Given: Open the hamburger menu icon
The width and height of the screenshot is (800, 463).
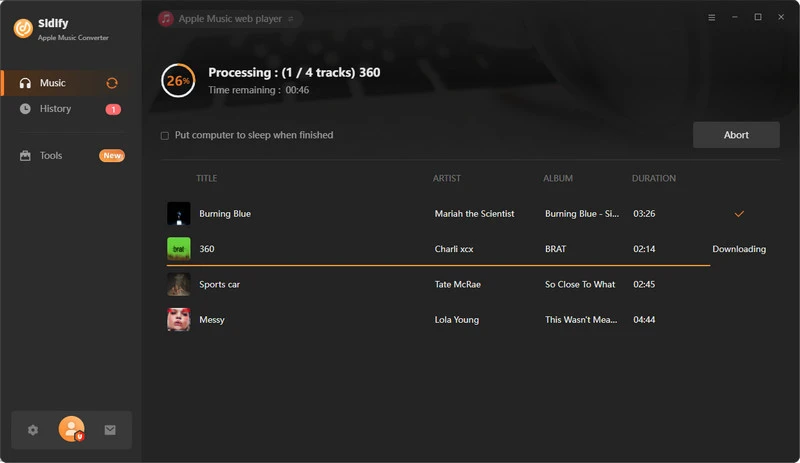Looking at the screenshot, I should (711, 17).
